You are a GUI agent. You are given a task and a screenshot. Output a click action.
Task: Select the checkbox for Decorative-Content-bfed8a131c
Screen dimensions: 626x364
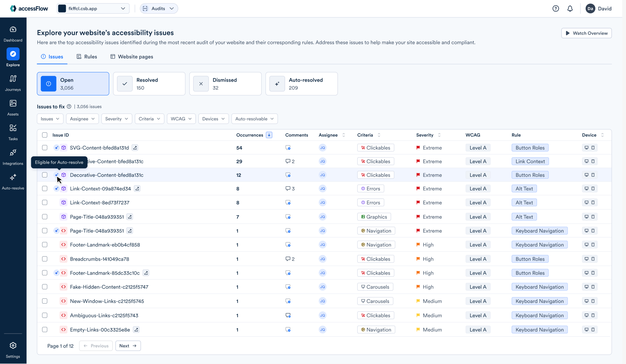tap(45, 175)
